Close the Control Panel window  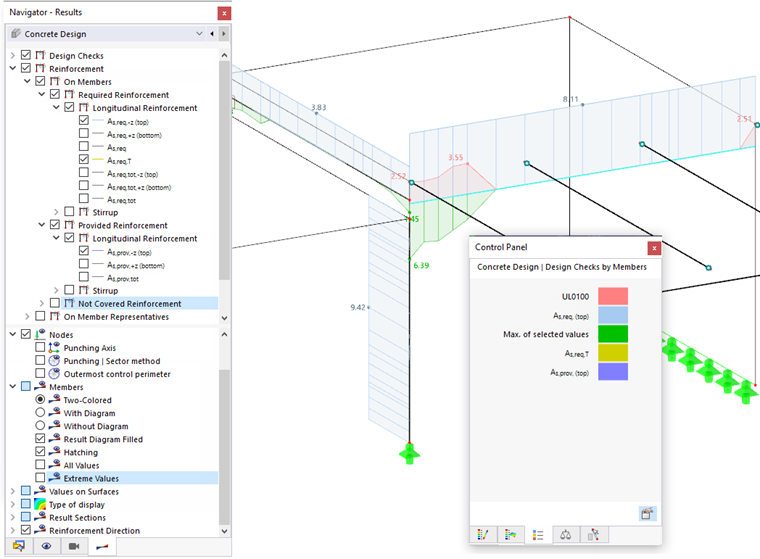tap(654, 248)
